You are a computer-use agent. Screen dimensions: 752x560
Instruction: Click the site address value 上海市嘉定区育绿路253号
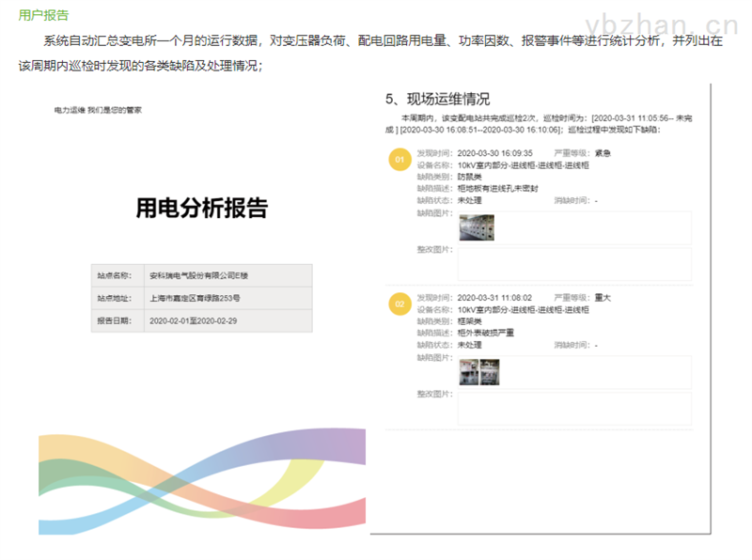click(195, 298)
